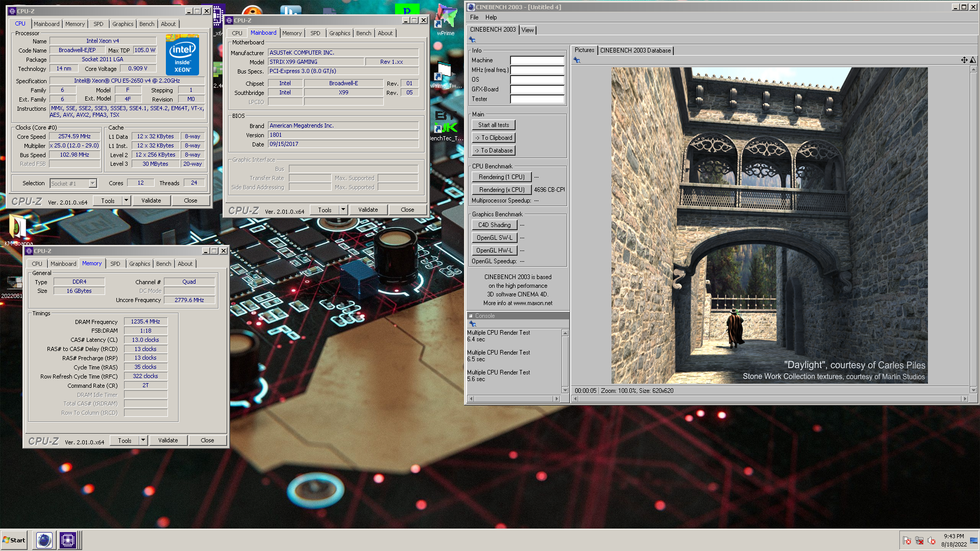Screen dimensions: 980x551
Task: Click picture viewer scrollbar down arrow
Action: tap(973, 390)
